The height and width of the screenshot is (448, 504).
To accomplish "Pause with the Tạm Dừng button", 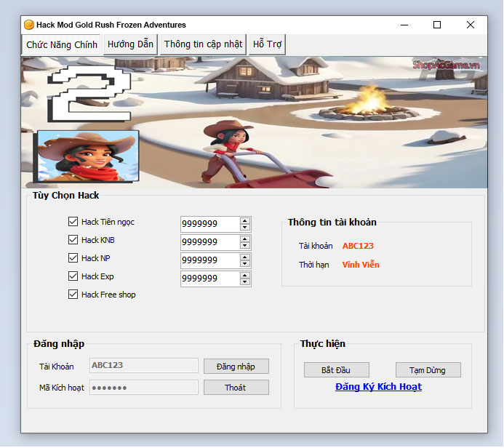I will click(428, 370).
